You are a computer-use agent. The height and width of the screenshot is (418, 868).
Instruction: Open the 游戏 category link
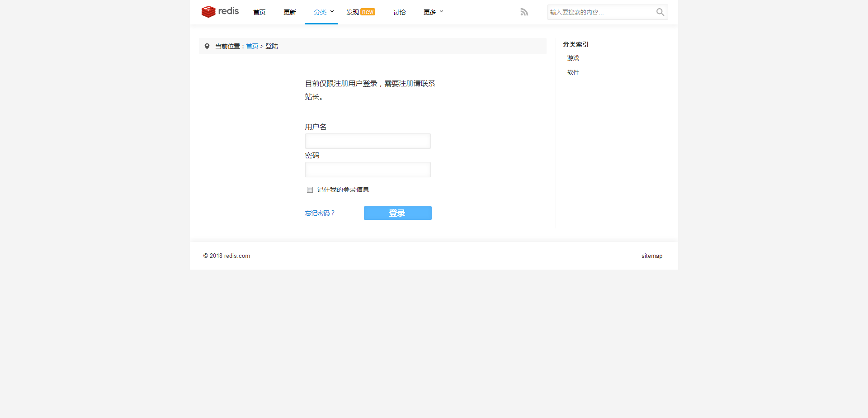(x=573, y=58)
